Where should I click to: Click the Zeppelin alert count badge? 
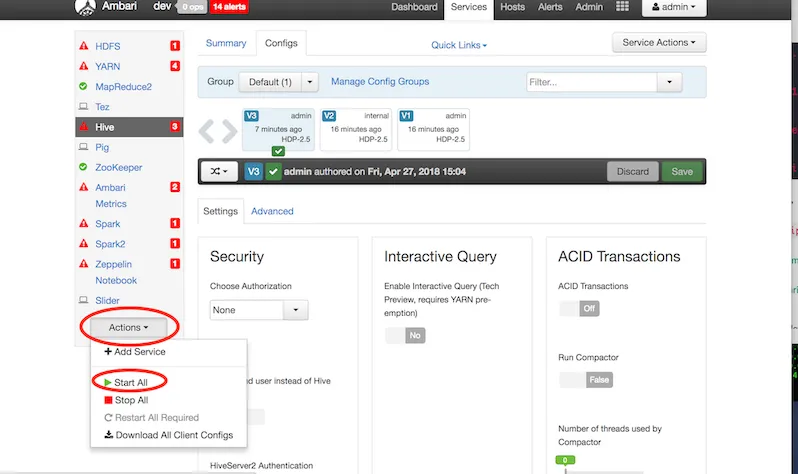pyautogui.click(x=175, y=264)
